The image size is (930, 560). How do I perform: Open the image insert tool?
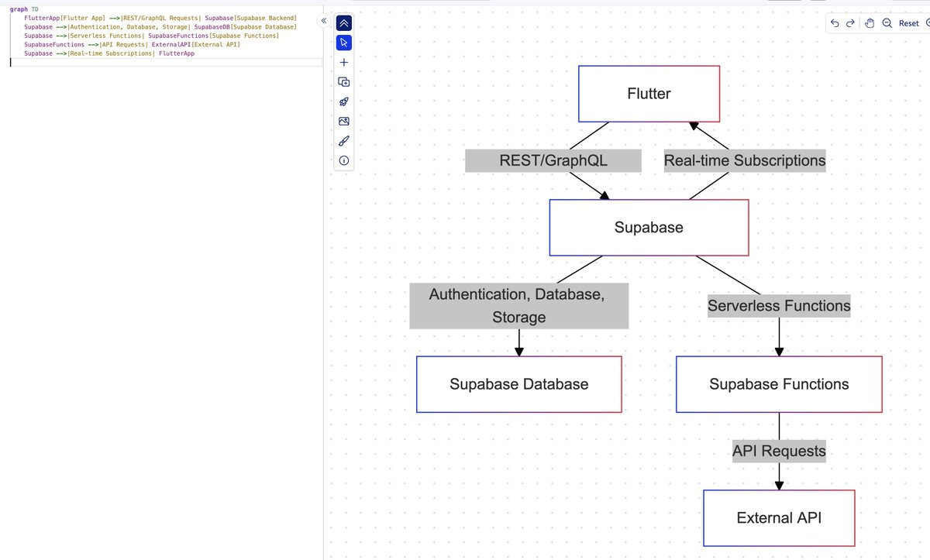coord(344,121)
